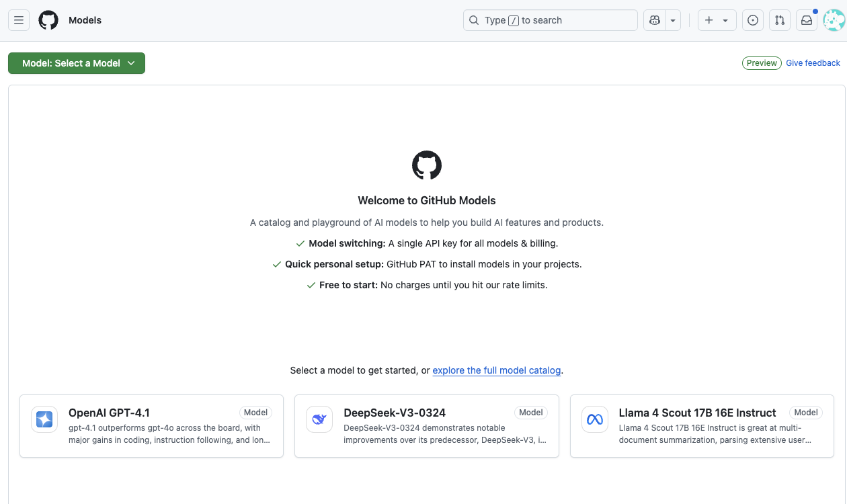Image resolution: width=847 pixels, height=504 pixels.
Task: Open Copilot chat icon
Action: coord(654,20)
